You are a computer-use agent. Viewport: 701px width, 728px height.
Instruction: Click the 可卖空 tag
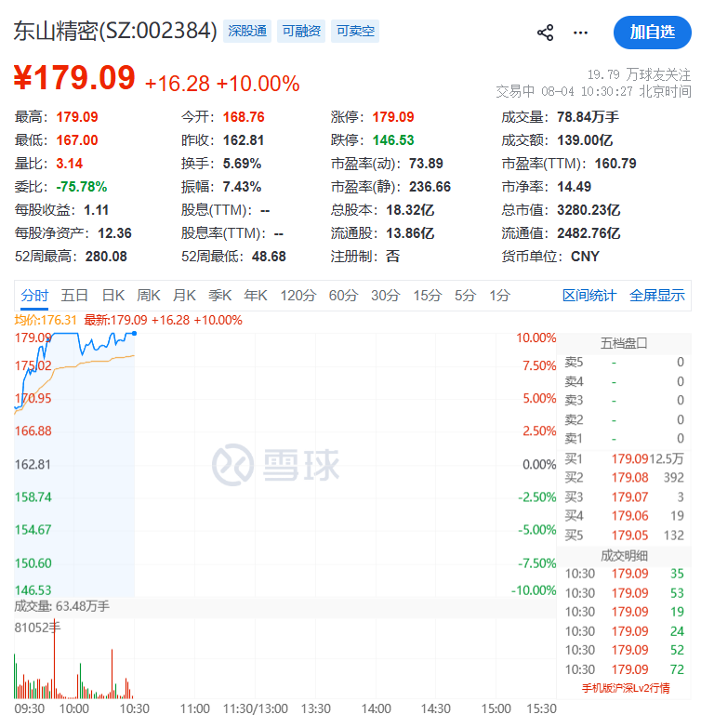pos(355,31)
